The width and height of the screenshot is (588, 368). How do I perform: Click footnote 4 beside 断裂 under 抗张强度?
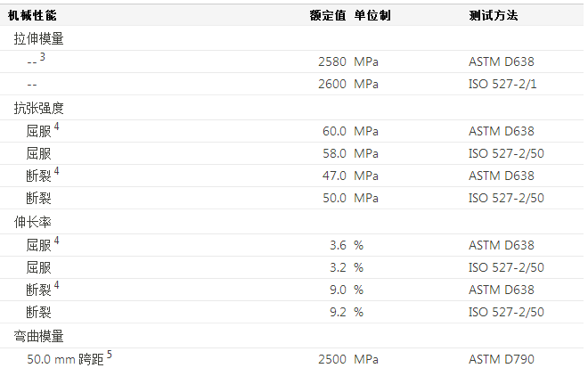(x=56, y=171)
